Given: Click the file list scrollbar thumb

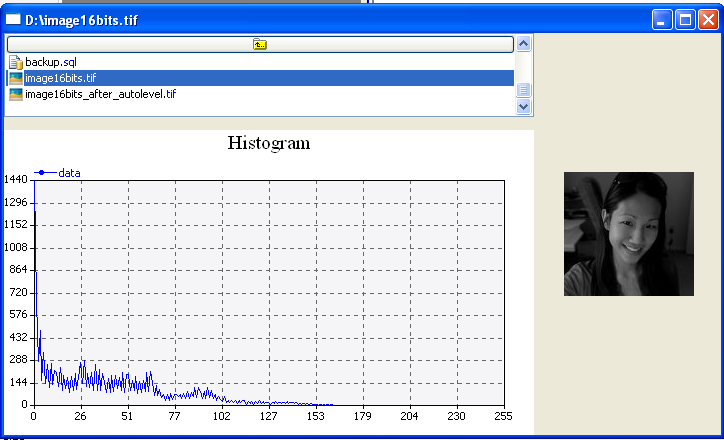Looking at the screenshot, I should click(x=523, y=90).
